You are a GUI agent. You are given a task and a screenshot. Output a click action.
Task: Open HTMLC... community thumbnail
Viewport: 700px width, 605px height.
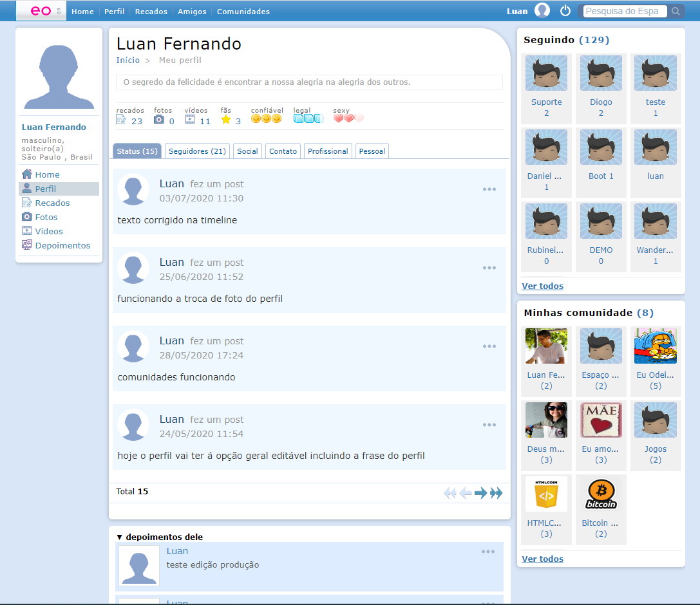click(x=547, y=494)
